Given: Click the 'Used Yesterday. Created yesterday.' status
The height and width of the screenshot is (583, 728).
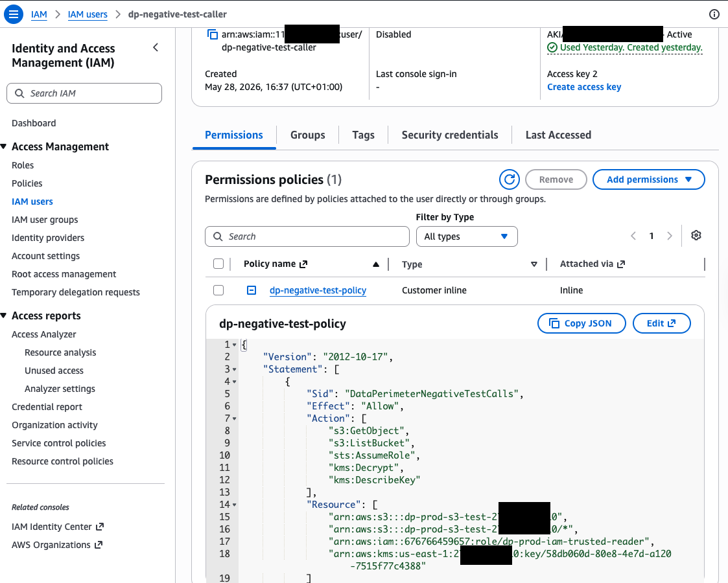Looking at the screenshot, I should 625,48.
